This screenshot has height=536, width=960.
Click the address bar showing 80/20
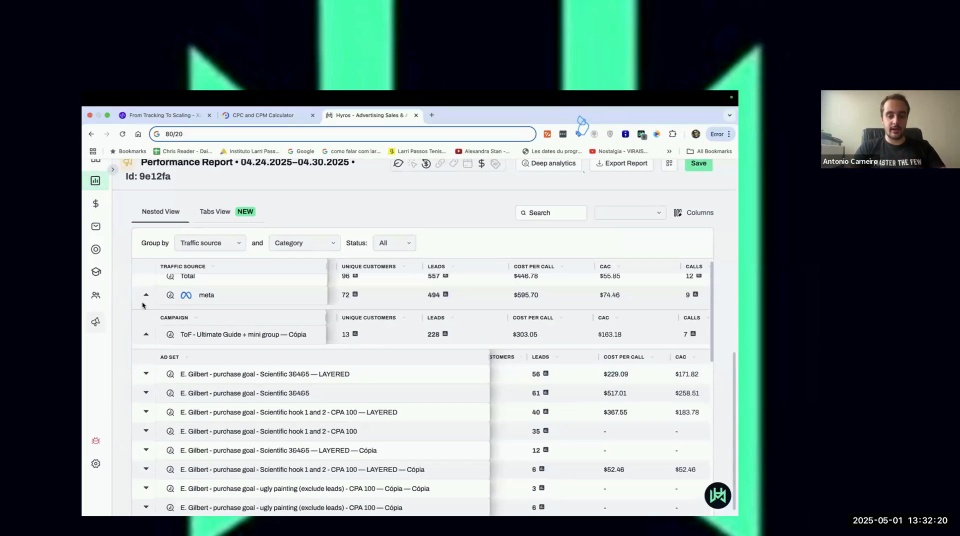pyautogui.click(x=343, y=134)
